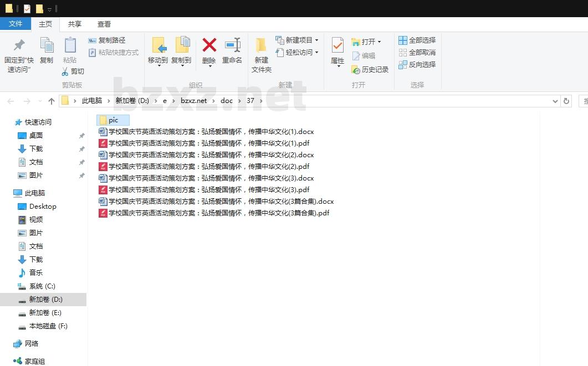Click Select None in ribbon
The width and height of the screenshot is (588, 366).
point(417,53)
